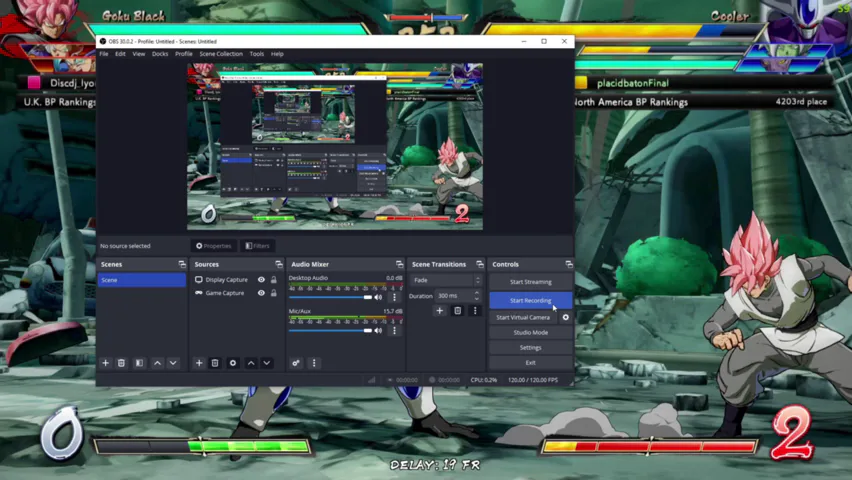The width and height of the screenshot is (852, 480).
Task: Move scene down in Scenes panel
Action: pos(173,363)
